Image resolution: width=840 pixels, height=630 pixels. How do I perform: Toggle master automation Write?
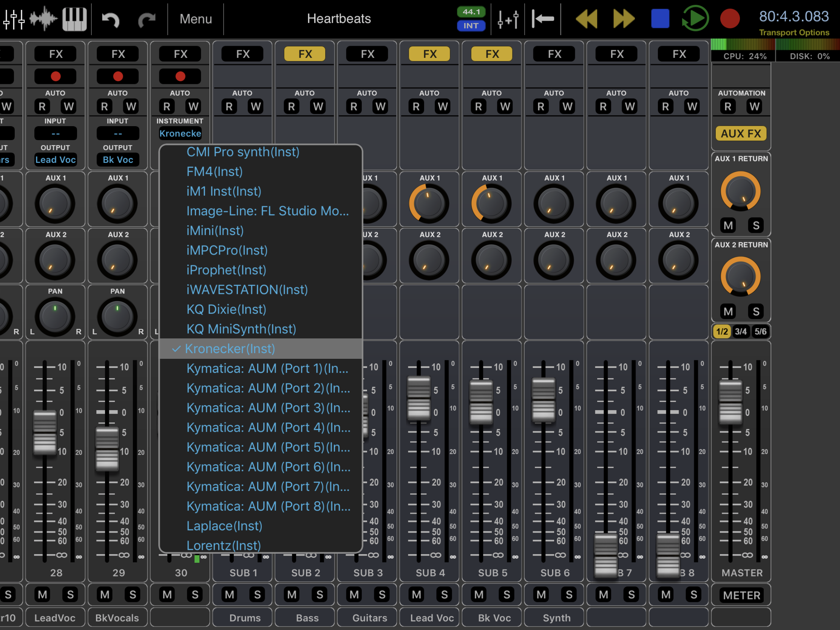point(755,107)
